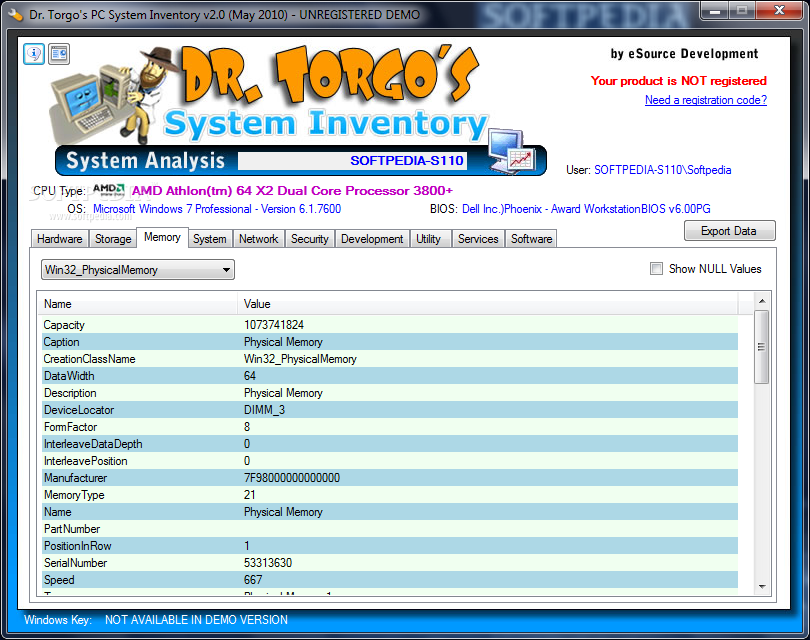Click the SerialNumber value 53313630

click(268, 563)
